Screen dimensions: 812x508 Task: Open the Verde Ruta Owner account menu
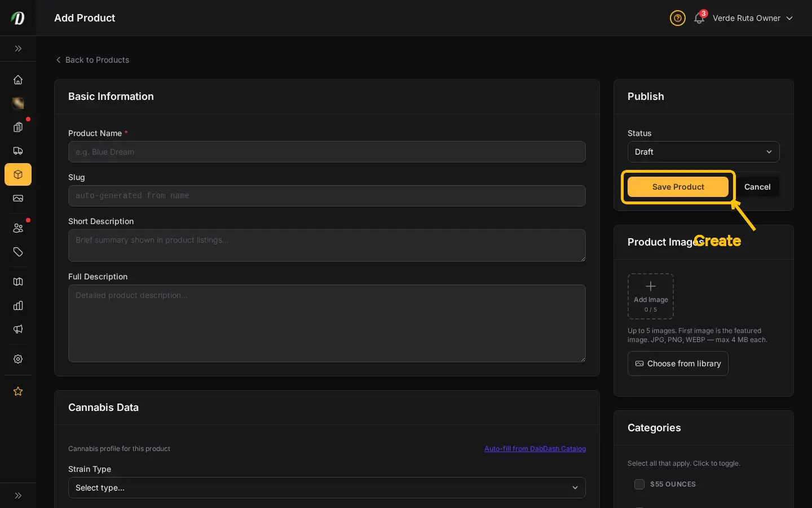coord(753,18)
